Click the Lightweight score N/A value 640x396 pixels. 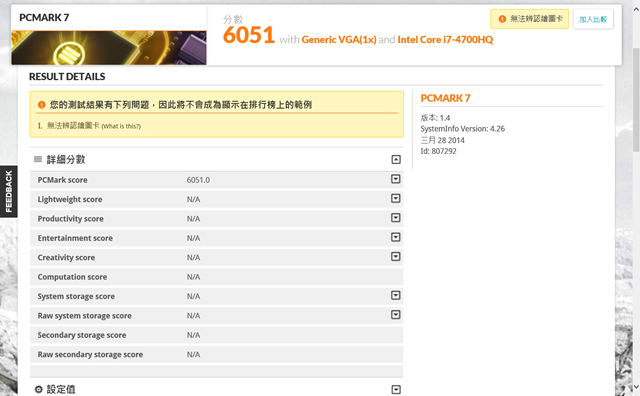pyautogui.click(x=193, y=199)
